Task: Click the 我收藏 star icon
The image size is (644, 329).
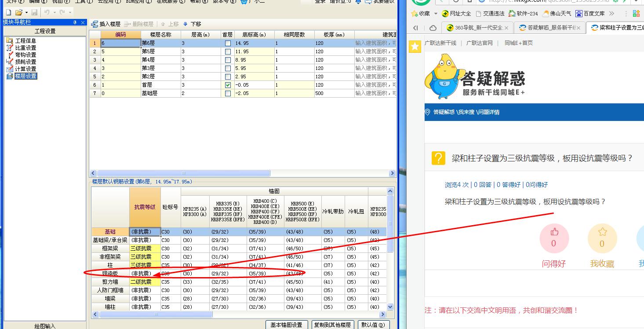Action: 602,232
